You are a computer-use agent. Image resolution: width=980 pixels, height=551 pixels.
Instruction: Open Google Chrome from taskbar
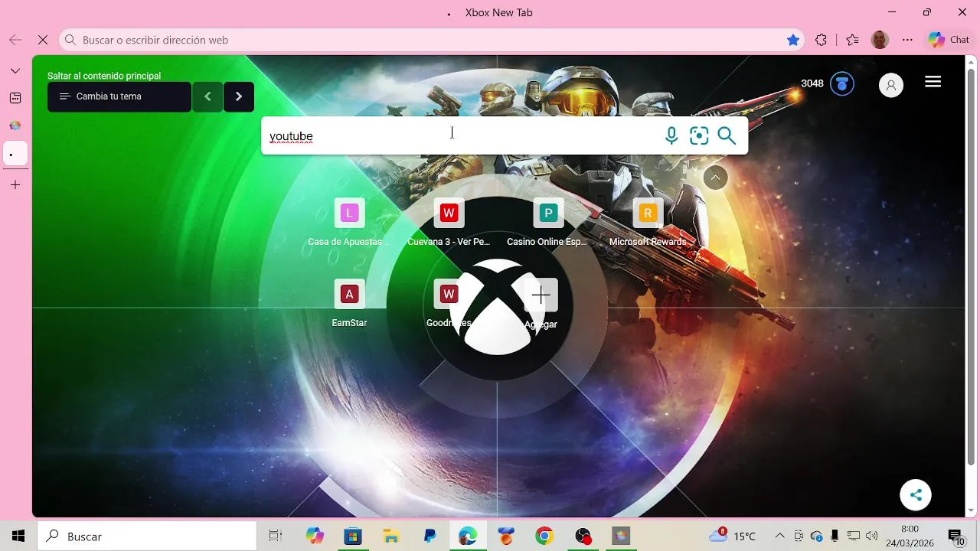click(544, 536)
